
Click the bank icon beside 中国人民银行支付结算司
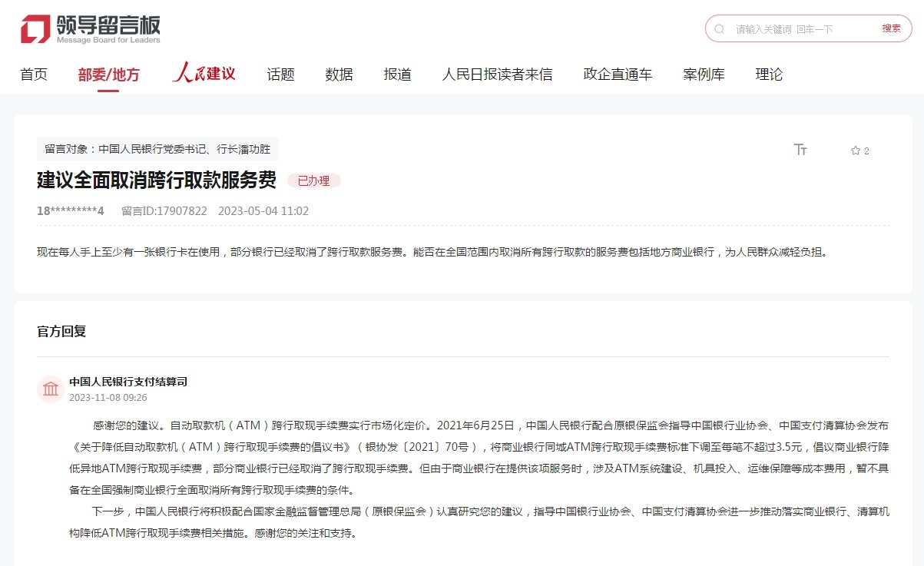click(x=50, y=389)
